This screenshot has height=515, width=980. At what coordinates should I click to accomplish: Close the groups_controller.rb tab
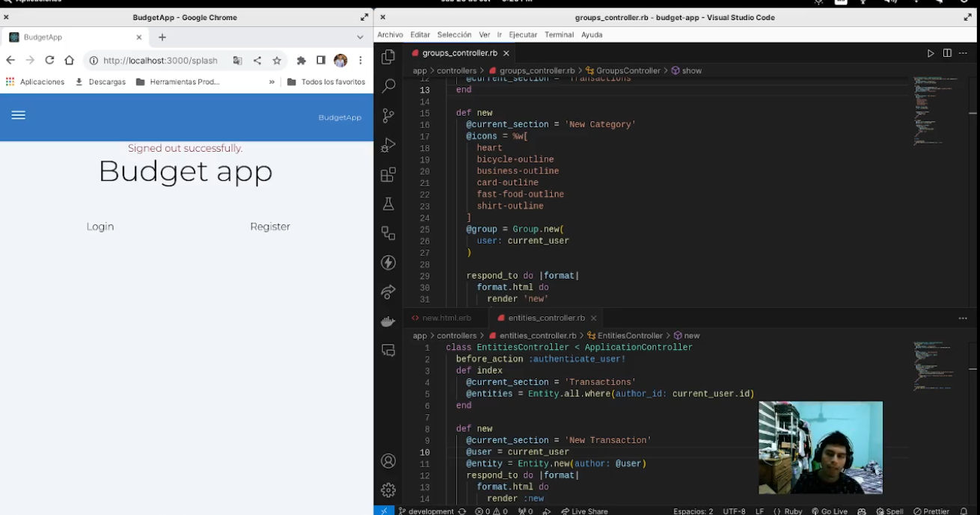click(x=506, y=53)
